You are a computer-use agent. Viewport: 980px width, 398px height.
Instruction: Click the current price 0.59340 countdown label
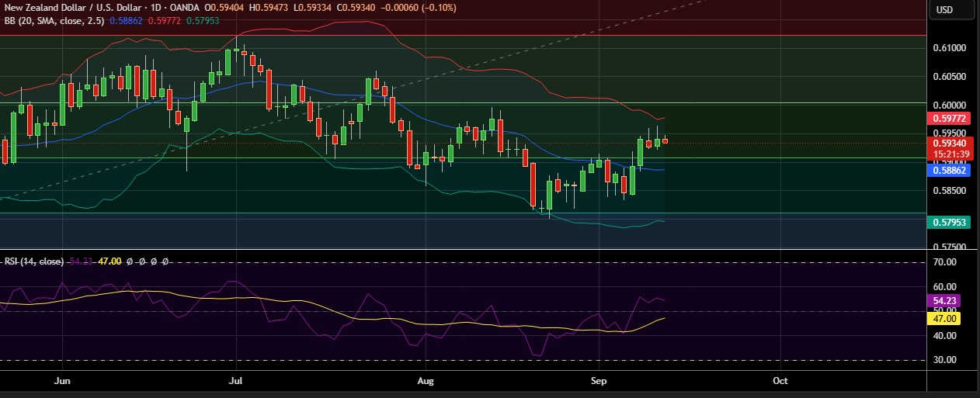(x=948, y=147)
